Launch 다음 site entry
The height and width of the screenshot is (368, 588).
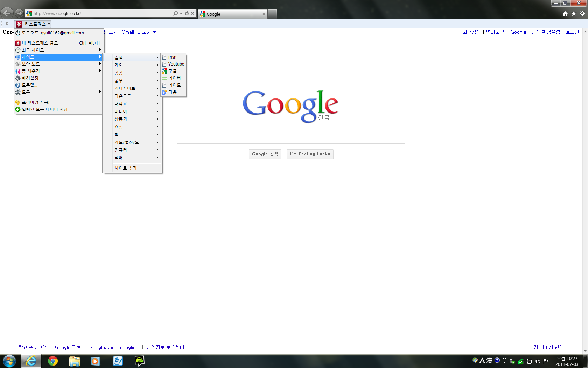tap(173, 92)
